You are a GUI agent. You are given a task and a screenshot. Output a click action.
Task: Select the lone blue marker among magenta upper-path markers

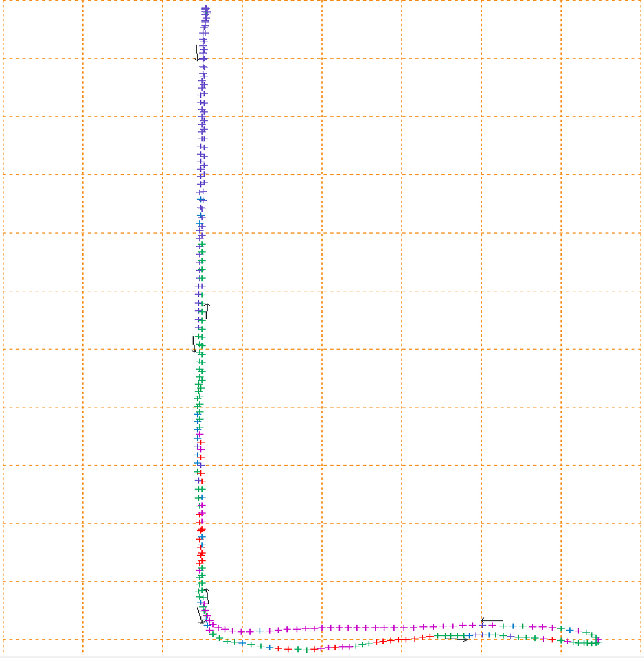pyautogui.click(x=260, y=631)
